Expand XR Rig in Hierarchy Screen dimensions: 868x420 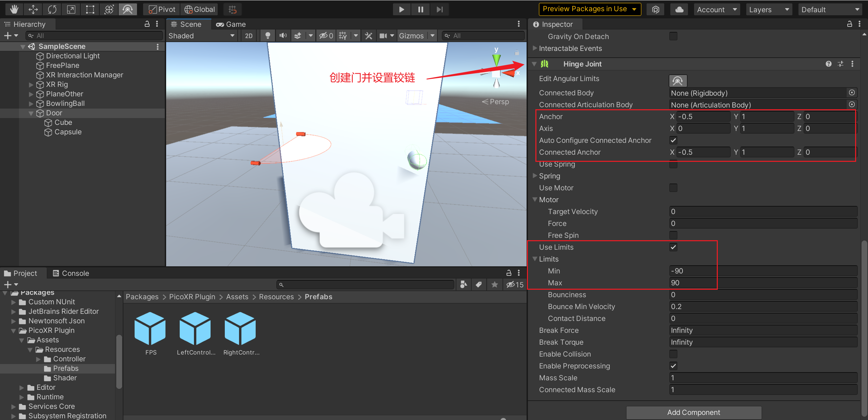[x=31, y=84]
